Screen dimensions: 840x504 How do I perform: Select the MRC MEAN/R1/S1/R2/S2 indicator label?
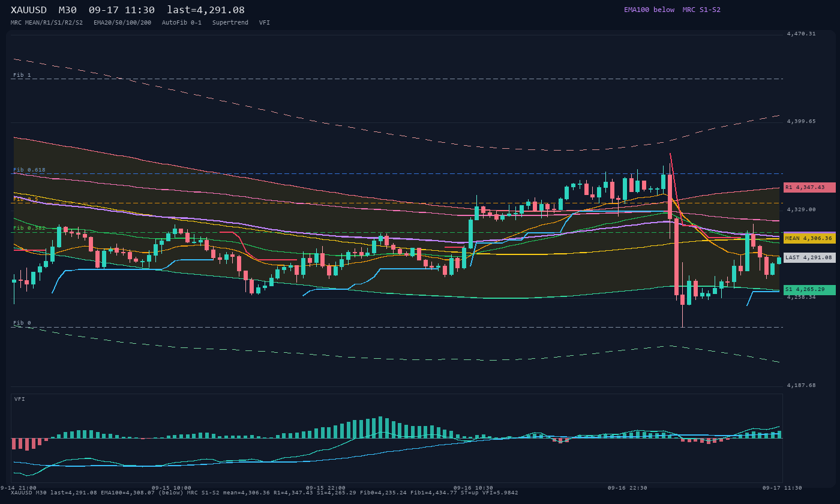pyautogui.click(x=47, y=22)
